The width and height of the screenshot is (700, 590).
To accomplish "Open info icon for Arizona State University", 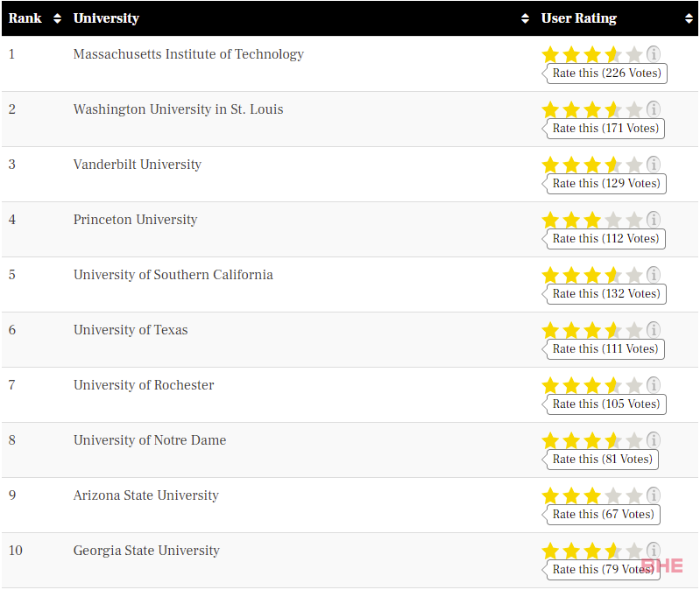I will pos(654,495).
